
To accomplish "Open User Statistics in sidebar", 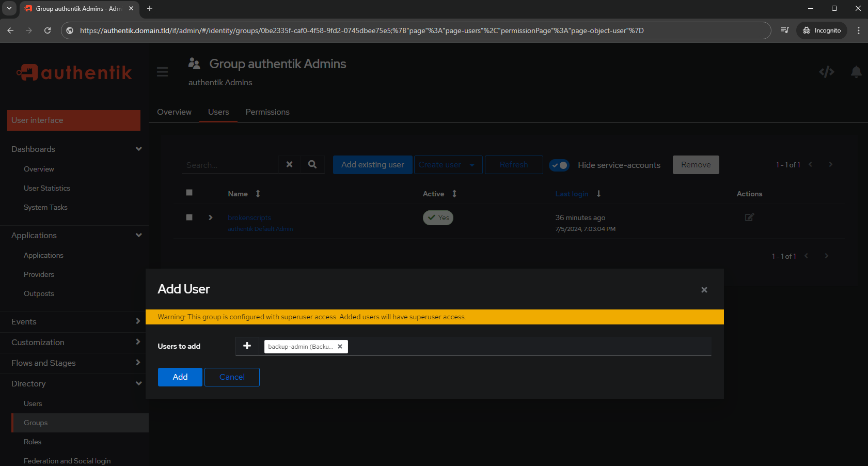I will tap(47, 188).
